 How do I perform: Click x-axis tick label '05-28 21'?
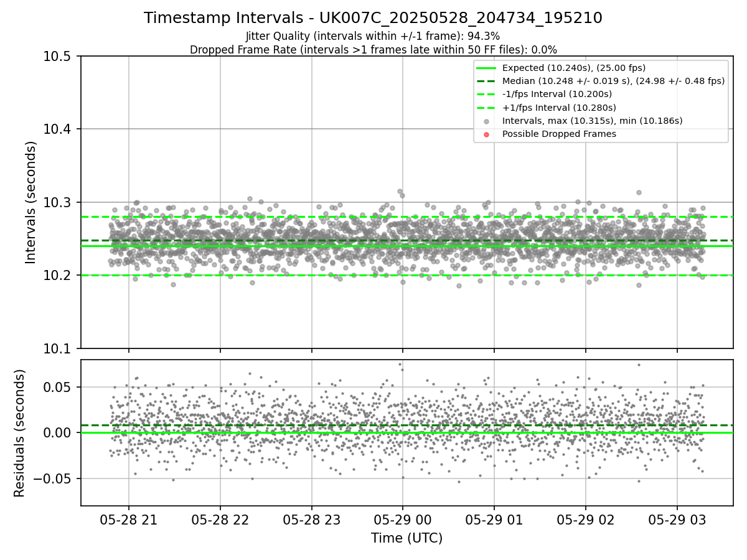pyautogui.click(x=129, y=520)
